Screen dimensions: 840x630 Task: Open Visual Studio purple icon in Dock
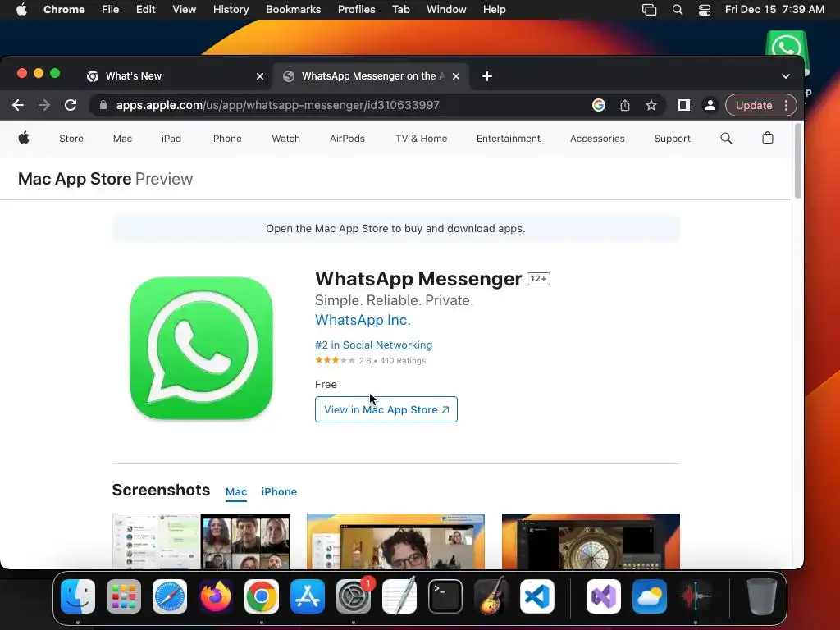click(x=604, y=596)
